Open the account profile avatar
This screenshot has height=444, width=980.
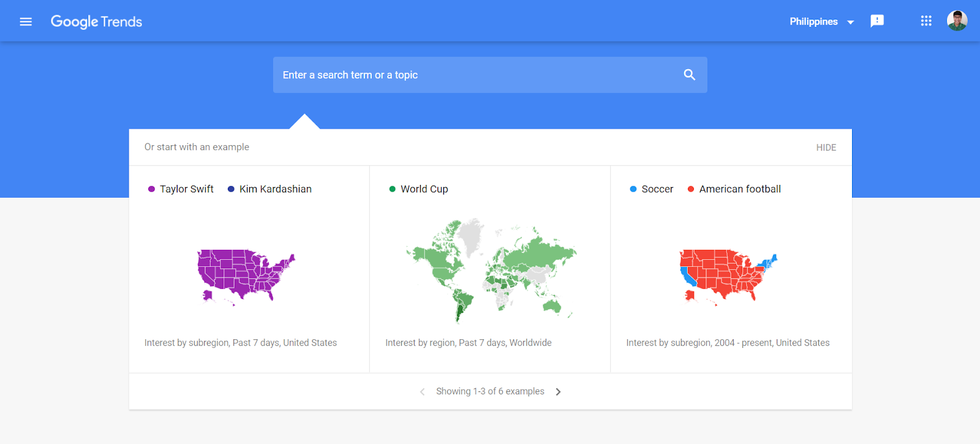[957, 21]
